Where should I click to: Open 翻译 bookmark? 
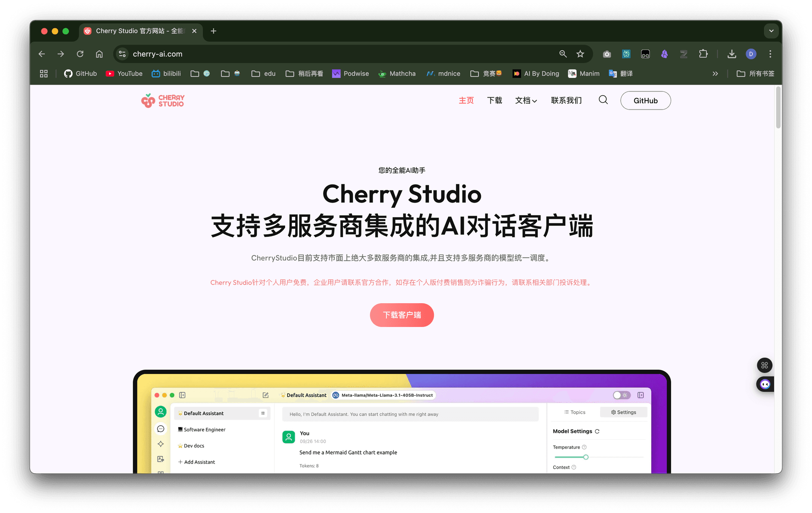click(x=621, y=74)
